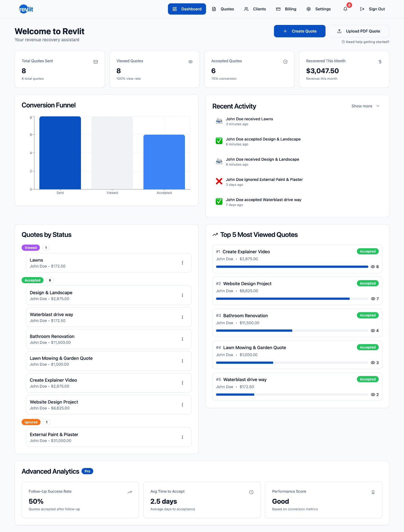Click the dollar icon on Recovered This Month
Image resolution: width=404 pixels, height=532 pixels.
pyautogui.click(x=380, y=62)
